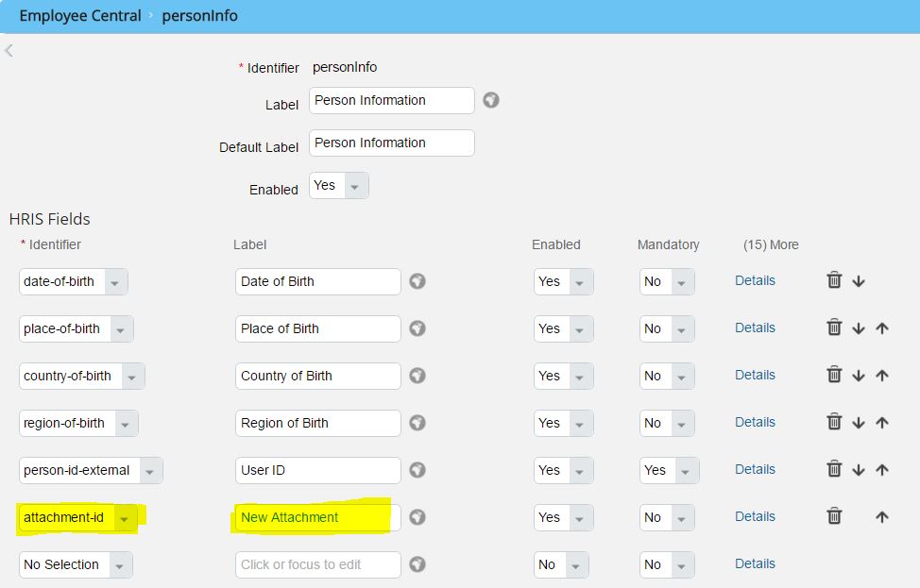Viewport: 920px width, 588px height.
Task: Move attachment-id field up
Action: click(x=882, y=516)
